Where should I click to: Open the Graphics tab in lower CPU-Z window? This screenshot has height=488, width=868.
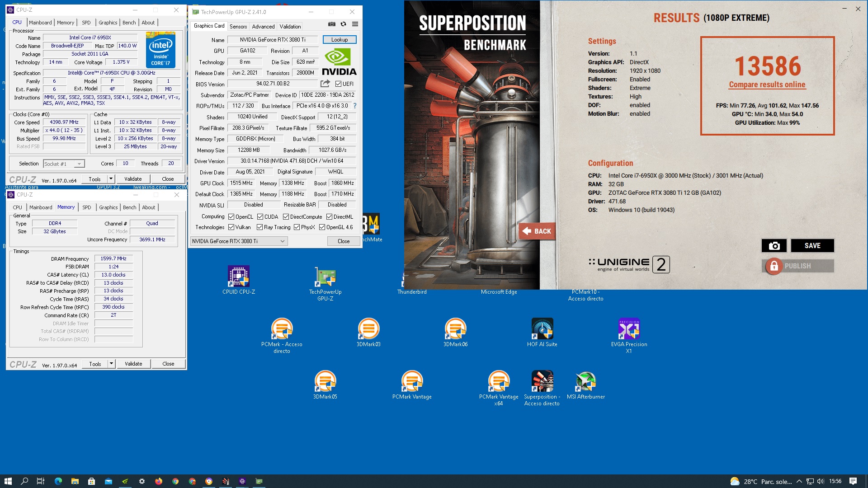(108, 207)
